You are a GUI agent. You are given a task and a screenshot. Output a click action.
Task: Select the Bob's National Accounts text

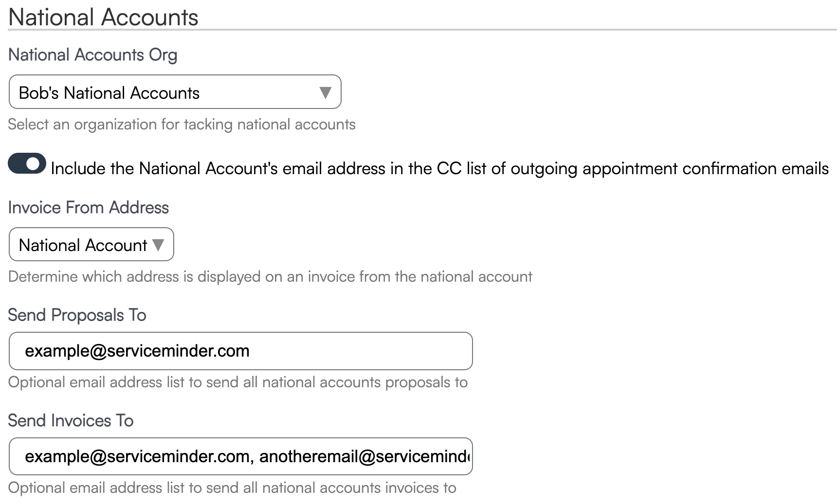109,93
